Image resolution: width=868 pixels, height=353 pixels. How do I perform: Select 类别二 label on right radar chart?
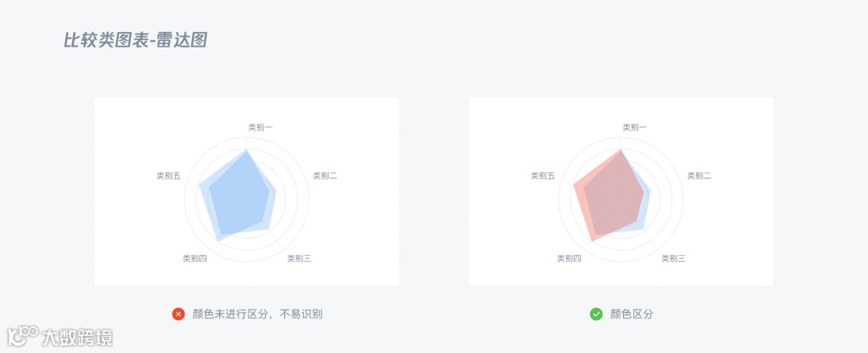pyautogui.click(x=699, y=175)
